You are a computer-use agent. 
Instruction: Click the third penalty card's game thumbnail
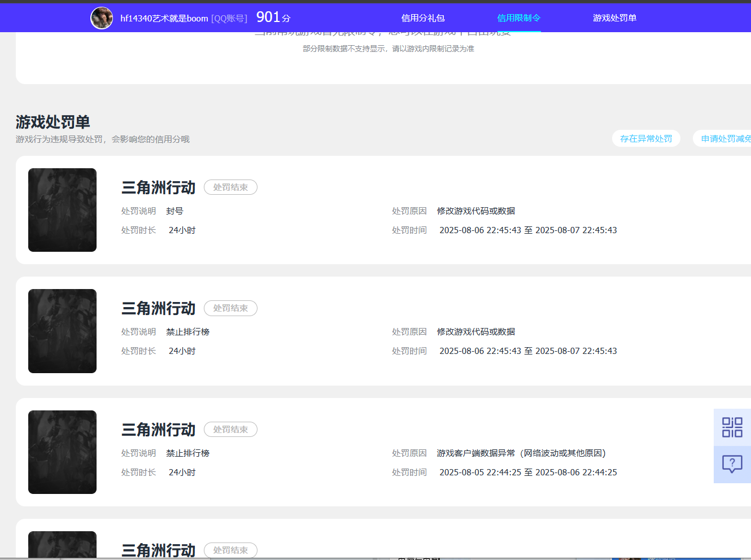62,452
